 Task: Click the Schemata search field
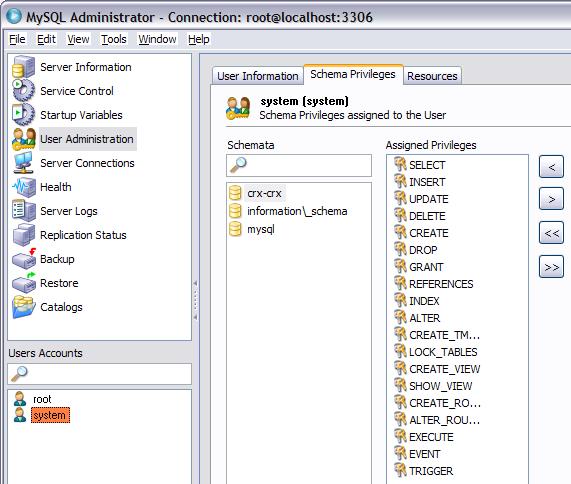299,165
